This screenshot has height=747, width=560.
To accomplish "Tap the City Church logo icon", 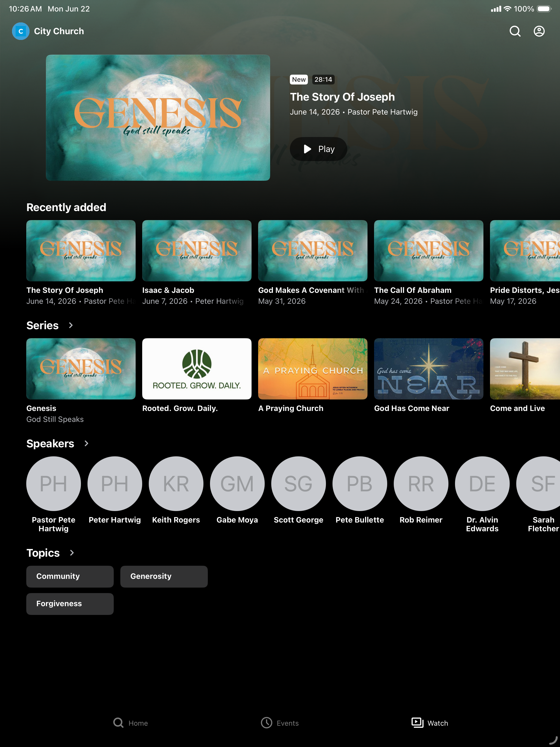I will [21, 31].
